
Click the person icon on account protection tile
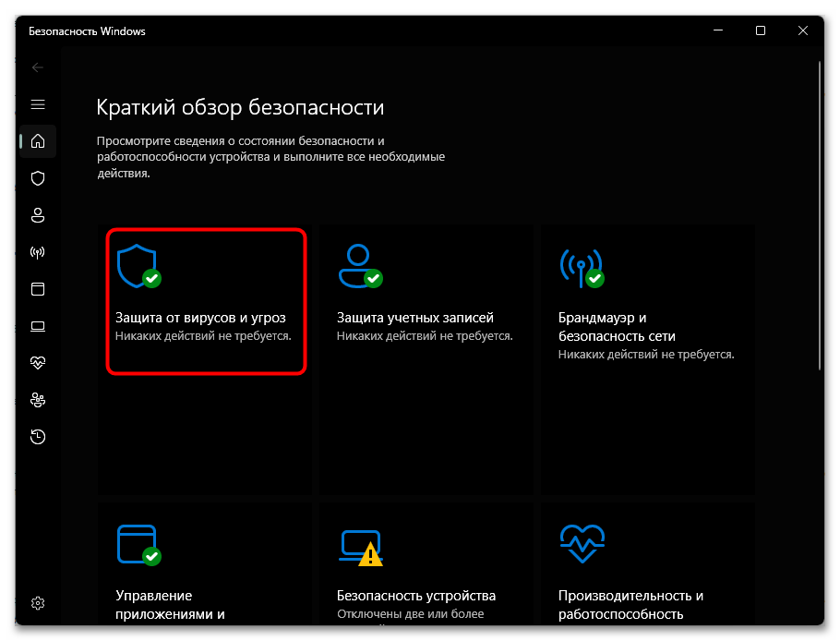(360, 266)
